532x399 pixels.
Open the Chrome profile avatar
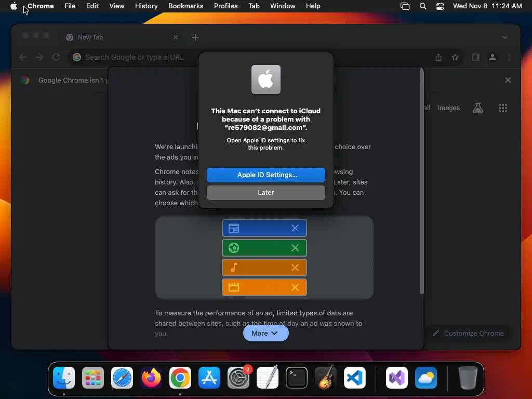pyautogui.click(x=493, y=57)
